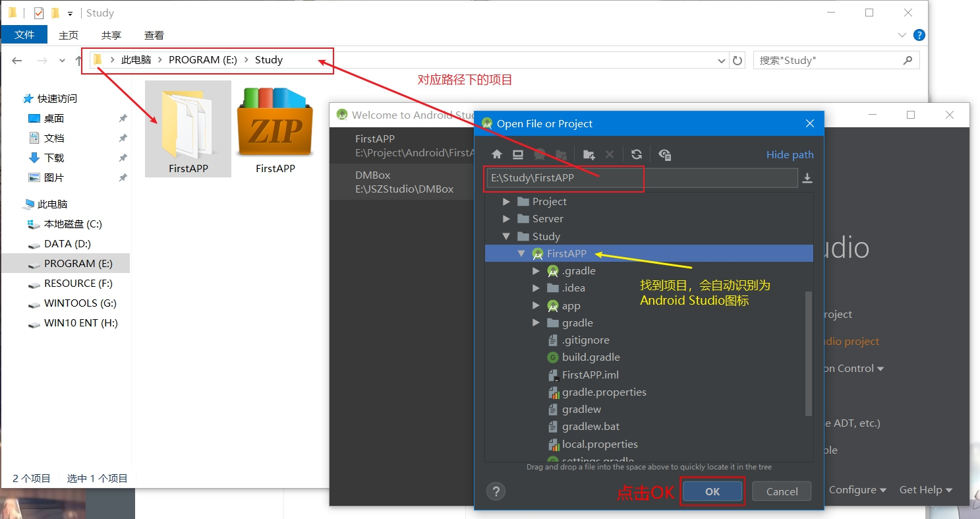
Task: Expand the Project folder in dialog tree
Action: coord(506,201)
